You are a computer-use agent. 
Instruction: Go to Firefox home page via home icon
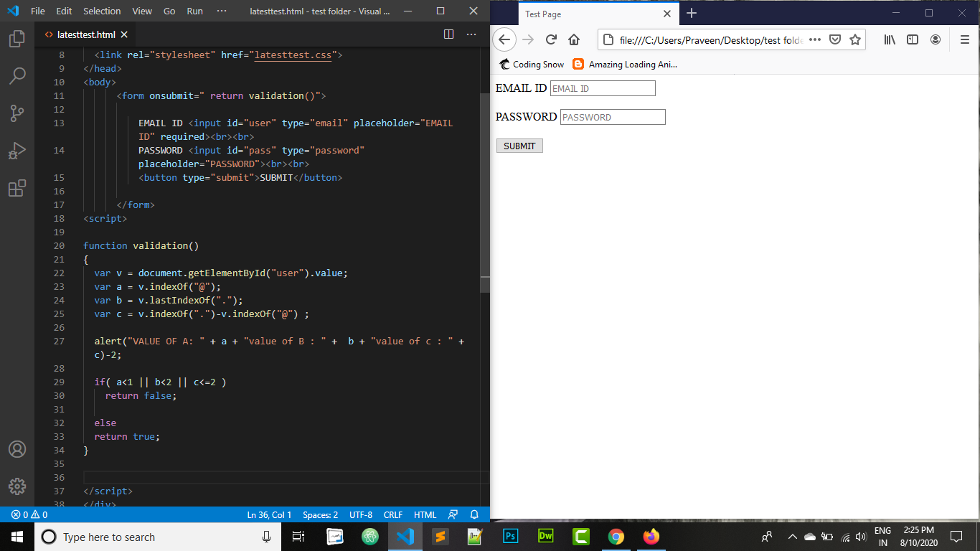tap(573, 40)
